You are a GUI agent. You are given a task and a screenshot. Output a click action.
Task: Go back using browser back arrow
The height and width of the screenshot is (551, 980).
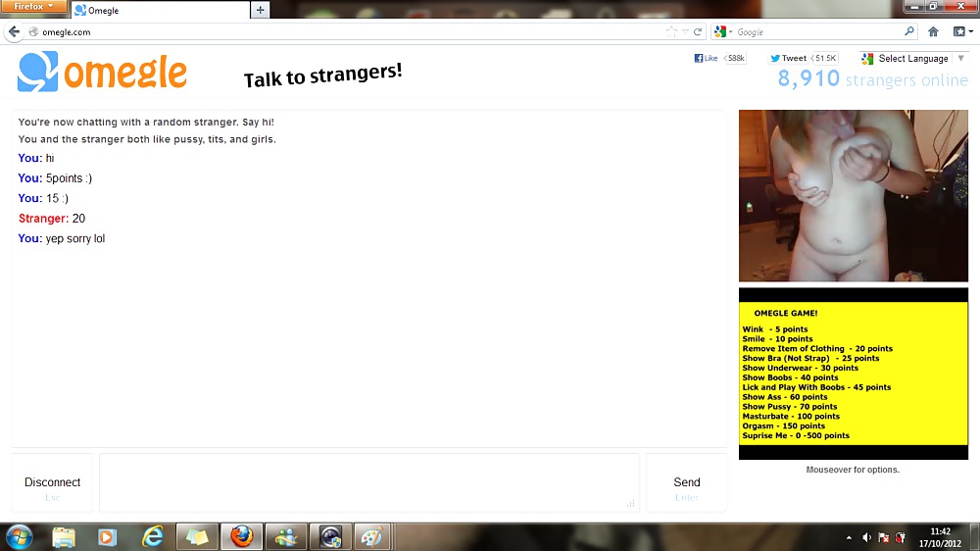tap(14, 31)
